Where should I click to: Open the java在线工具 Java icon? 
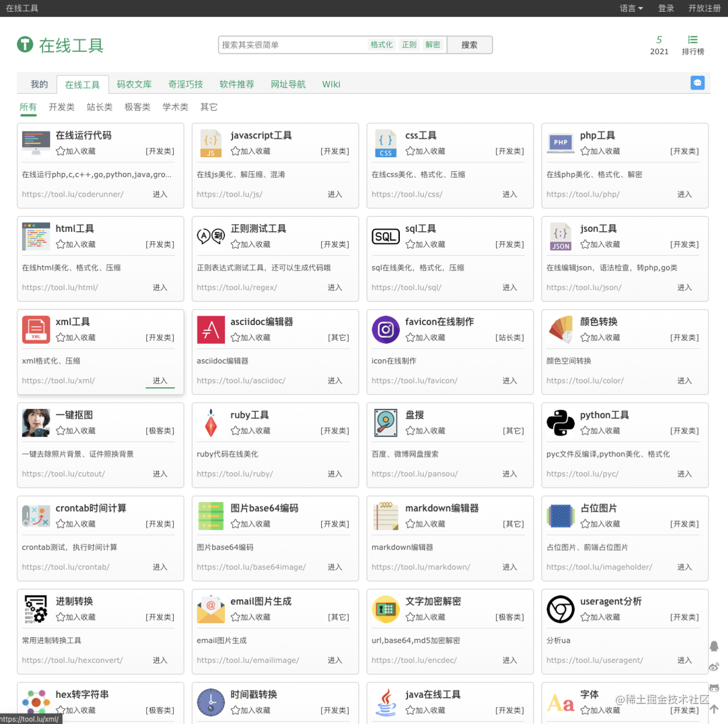point(386,703)
